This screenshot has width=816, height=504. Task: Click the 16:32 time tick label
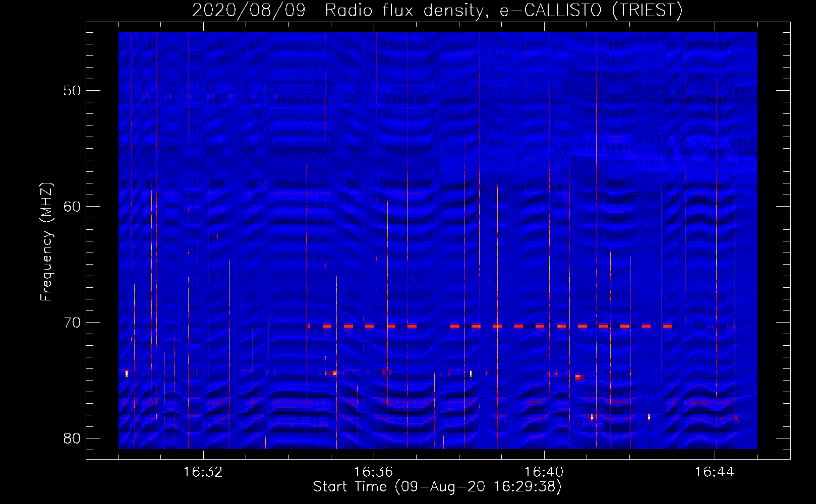click(203, 472)
